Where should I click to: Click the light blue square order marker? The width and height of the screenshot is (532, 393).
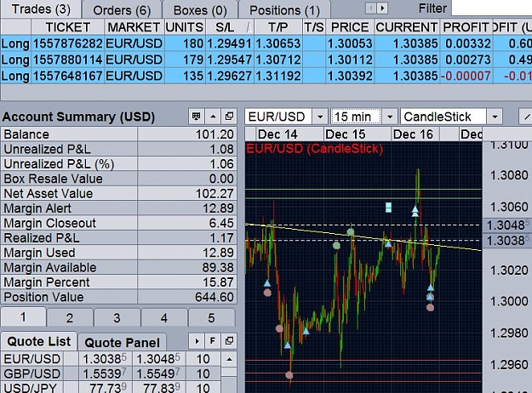(x=388, y=208)
